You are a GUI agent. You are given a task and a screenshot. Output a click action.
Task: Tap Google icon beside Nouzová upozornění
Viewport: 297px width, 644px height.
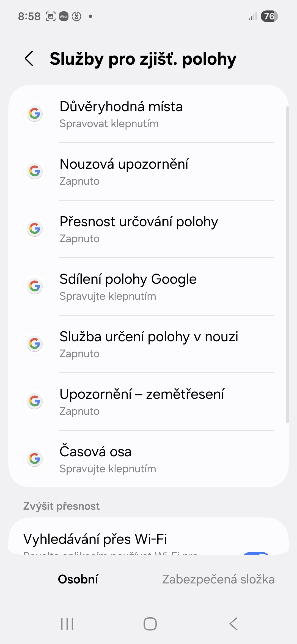[x=35, y=171]
